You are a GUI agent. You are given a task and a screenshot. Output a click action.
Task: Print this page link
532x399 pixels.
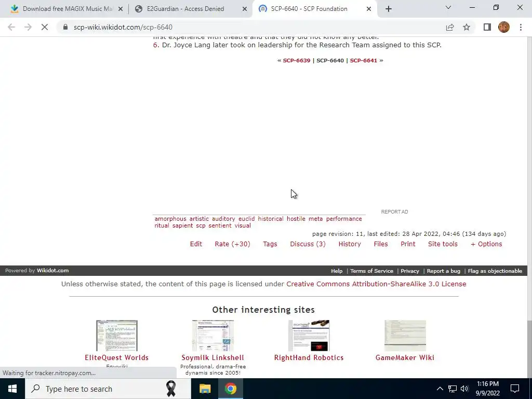[x=408, y=244]
